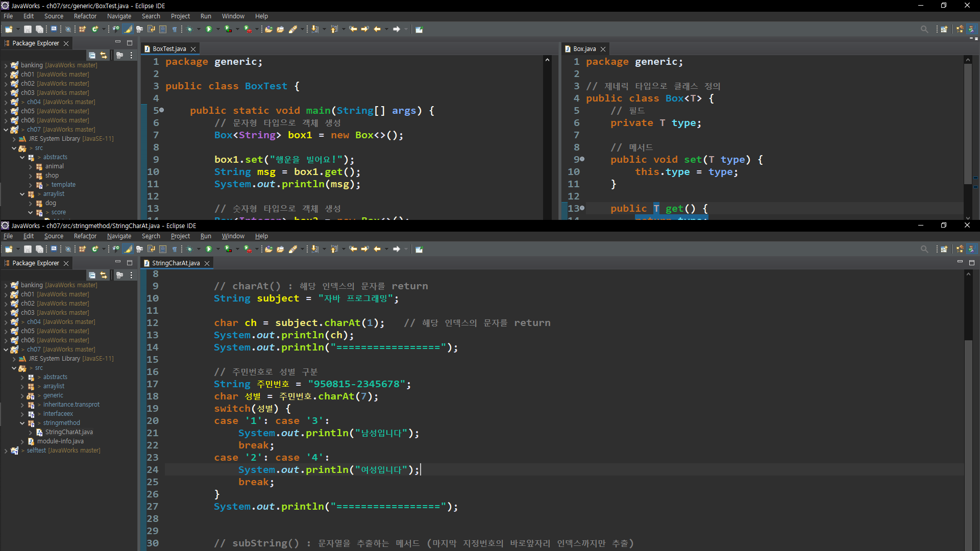Toggle Skip All Breakpoints in StringCharAt window toolbar
This screenshot has width=980, height=551.
(68, 249)
